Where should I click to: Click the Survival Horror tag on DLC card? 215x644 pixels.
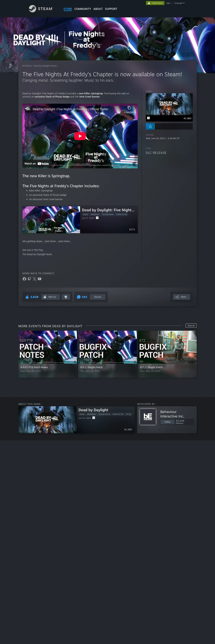tap(108, 214)
